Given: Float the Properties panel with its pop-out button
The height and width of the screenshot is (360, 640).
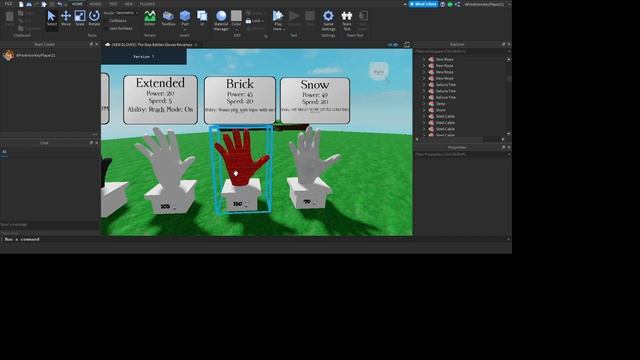Looking at the screenshot, I should [x=503, y=147].
